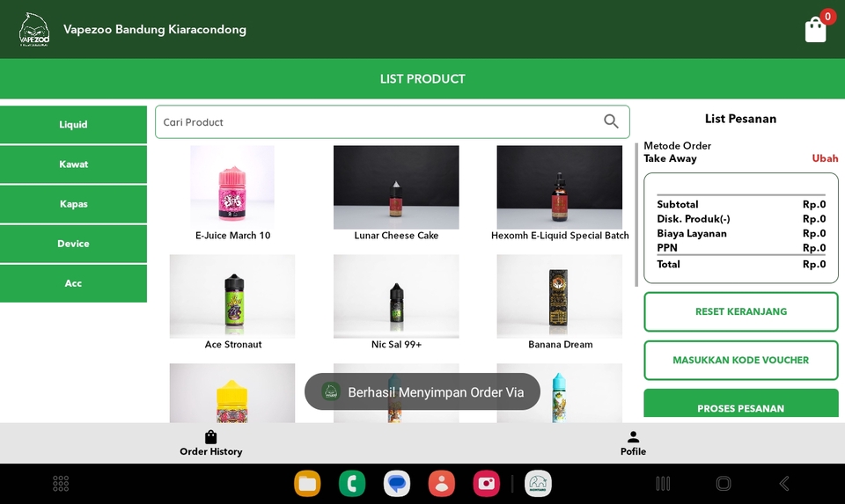Click the PROSES PESANAN button
The width and height of the screenshot is (845, 504).
741,404
